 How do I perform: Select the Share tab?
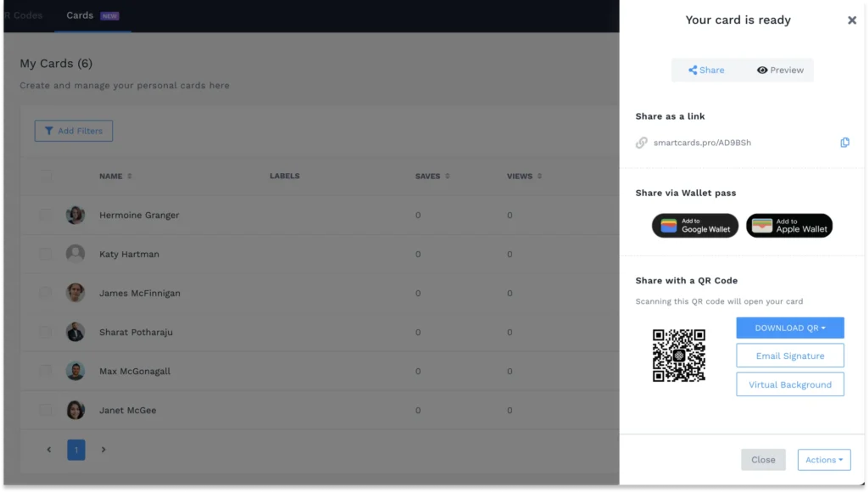706,70
